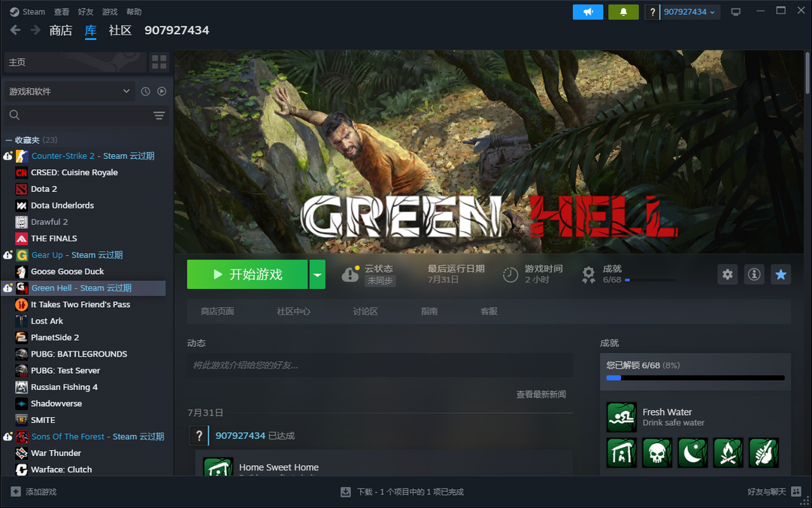Viewport: 812px width, 508px height.
Task: Open the announcements megaphone button
Action: (x=588, y=12)
